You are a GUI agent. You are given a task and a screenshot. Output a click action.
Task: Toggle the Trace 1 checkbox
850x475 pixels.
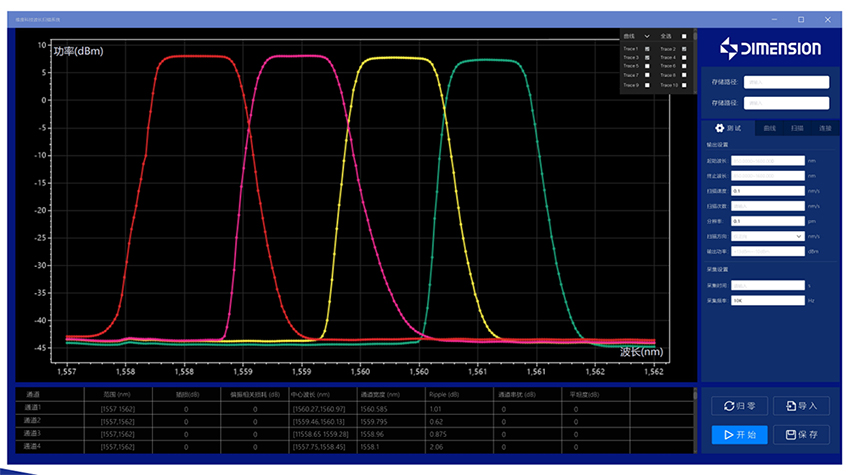click(x=647, y=49)
